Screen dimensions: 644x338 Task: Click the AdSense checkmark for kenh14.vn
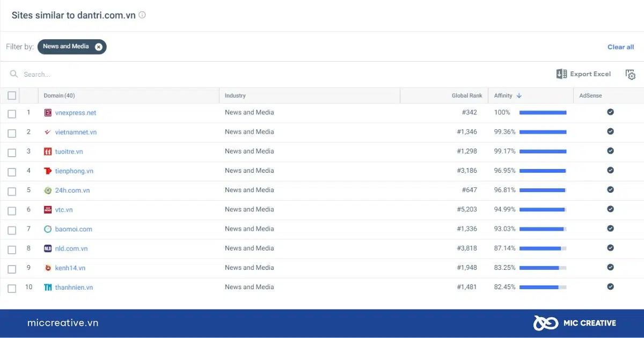[610, 267]
